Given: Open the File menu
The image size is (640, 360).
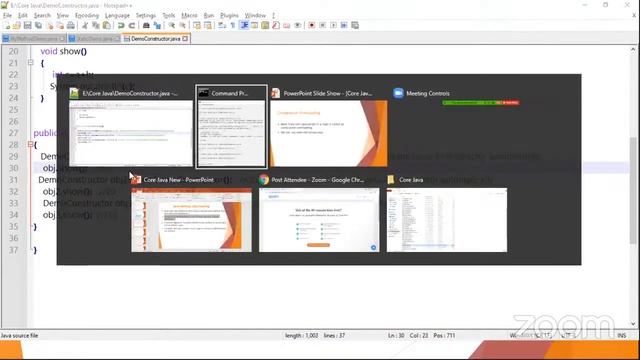Looking at the screenshot, I should click(7, 15).
